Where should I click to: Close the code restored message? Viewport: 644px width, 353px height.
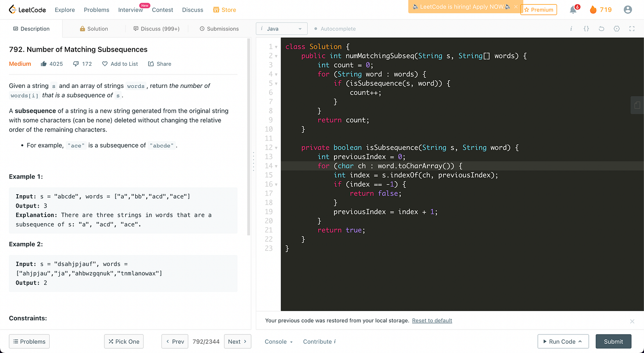point(632,321)
